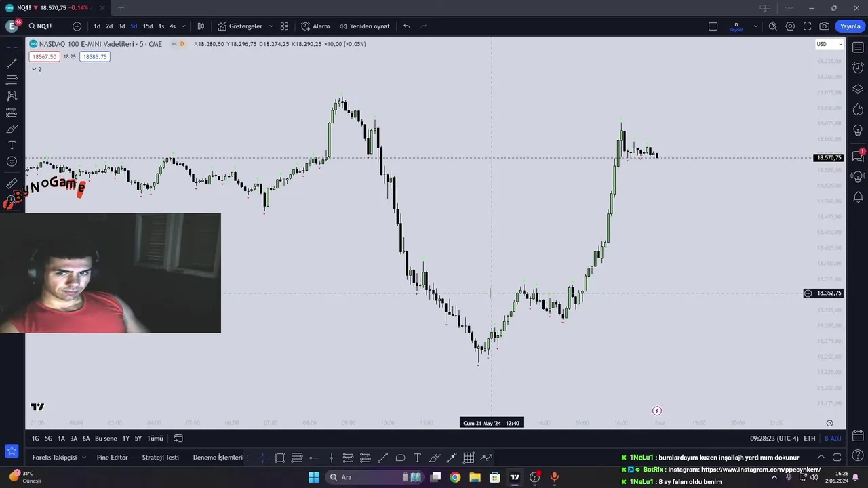Choose the 4s timeframe
This screenshot has height=488, width=868.
pos(172,26)
